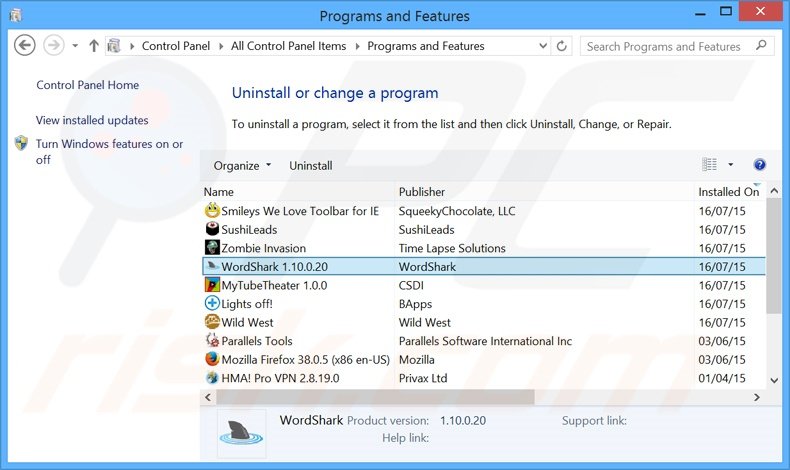
Task: Select the MyTubeTheater 1.0.0 icon
Action: [212, 285]
